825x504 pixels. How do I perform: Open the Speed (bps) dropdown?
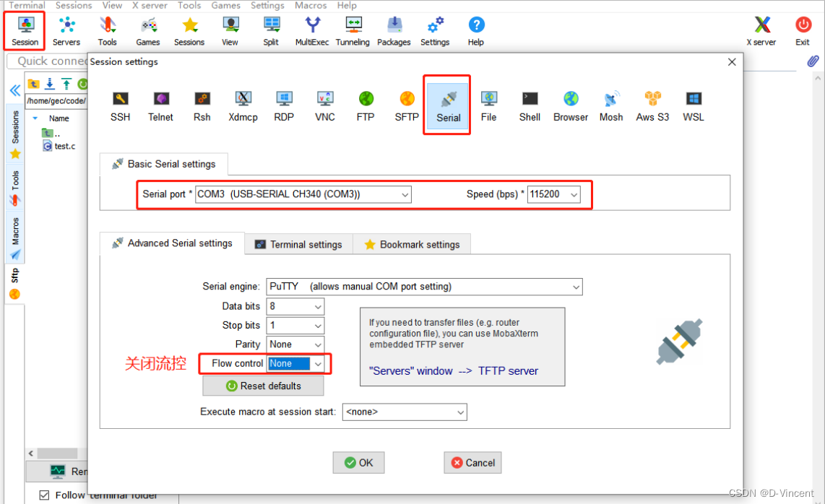pyautogui.click(x=554, y=194)
